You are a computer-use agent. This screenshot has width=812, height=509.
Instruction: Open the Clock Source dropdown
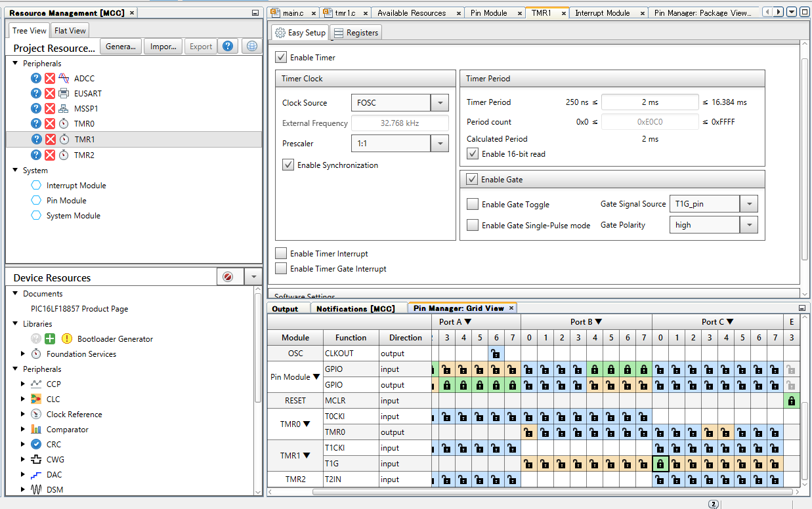point(439,102)
